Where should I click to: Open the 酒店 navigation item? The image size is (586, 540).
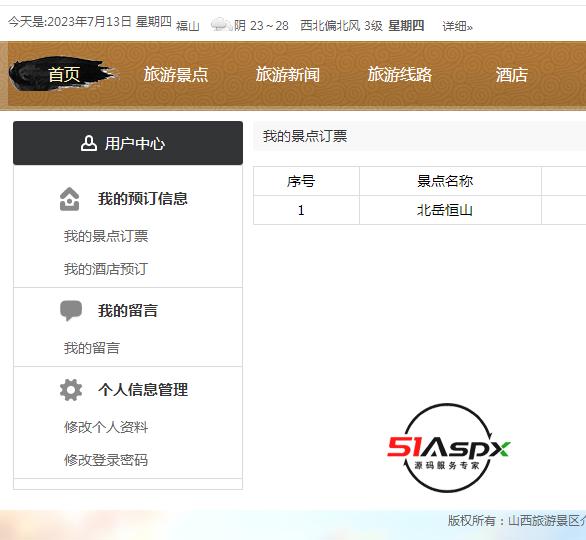pyautogui.click(x=512, y=74)
